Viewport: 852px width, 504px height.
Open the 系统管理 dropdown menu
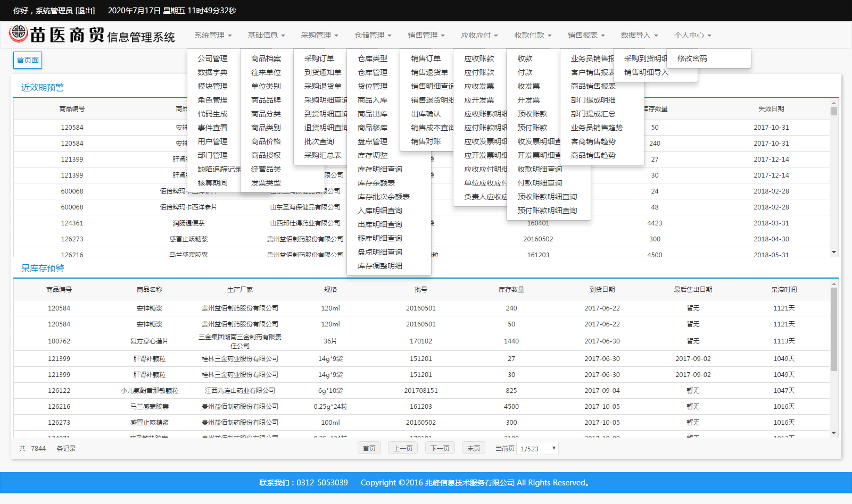(213, 35)
